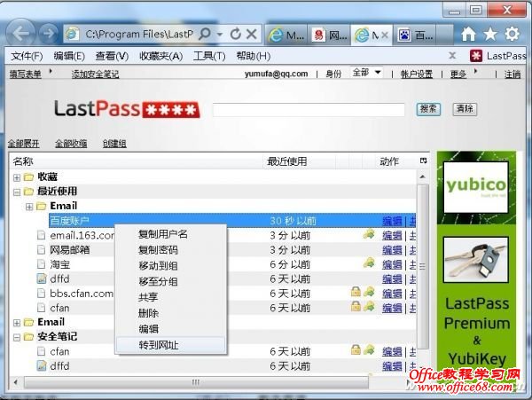
Task: Open the 编辑(E) menu
Action: pos(69,56)
